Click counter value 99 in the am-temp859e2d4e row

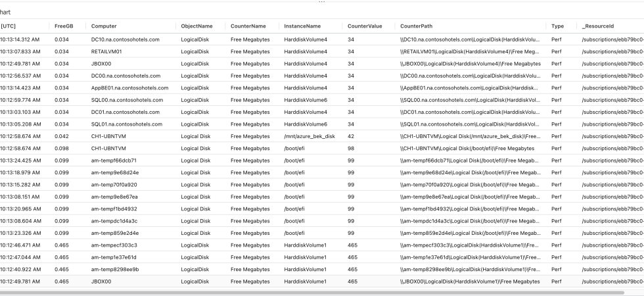tap(351, 233)
